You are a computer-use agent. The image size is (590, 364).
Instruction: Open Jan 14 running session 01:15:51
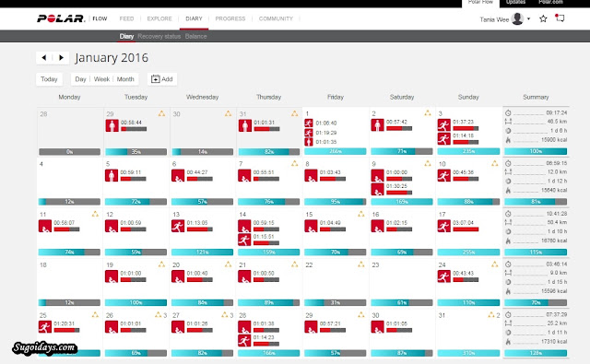pos(244,240)
